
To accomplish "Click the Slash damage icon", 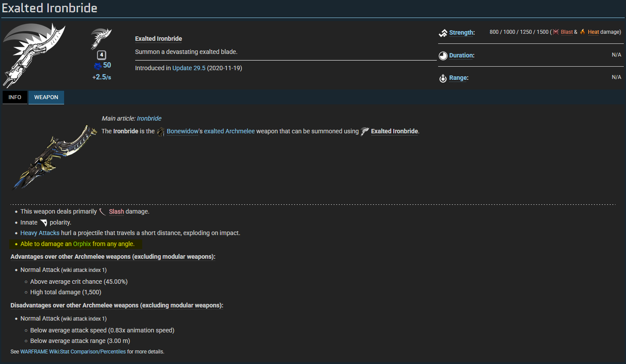I will click(103, 212).
